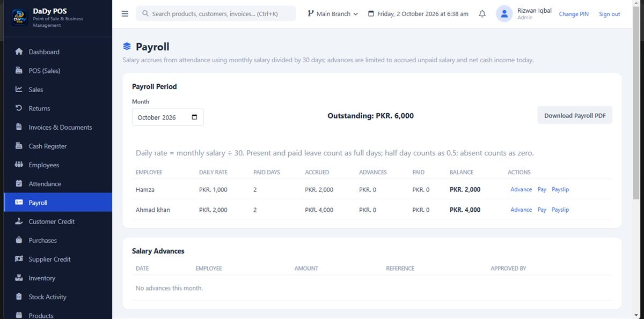This screenshot has width=644, height=319.
Task: Click the October 2026 month field
Action: (167, 117)
